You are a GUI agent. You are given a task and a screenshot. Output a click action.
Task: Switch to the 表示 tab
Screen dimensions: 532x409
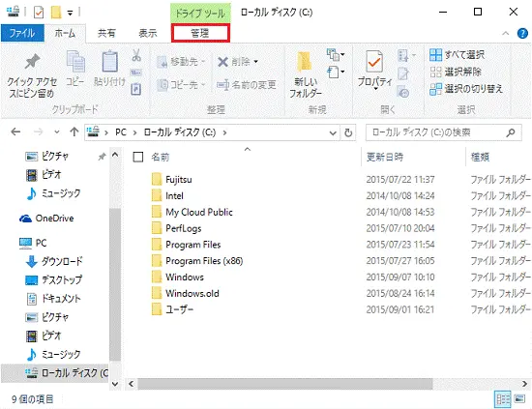coord(148,33)
